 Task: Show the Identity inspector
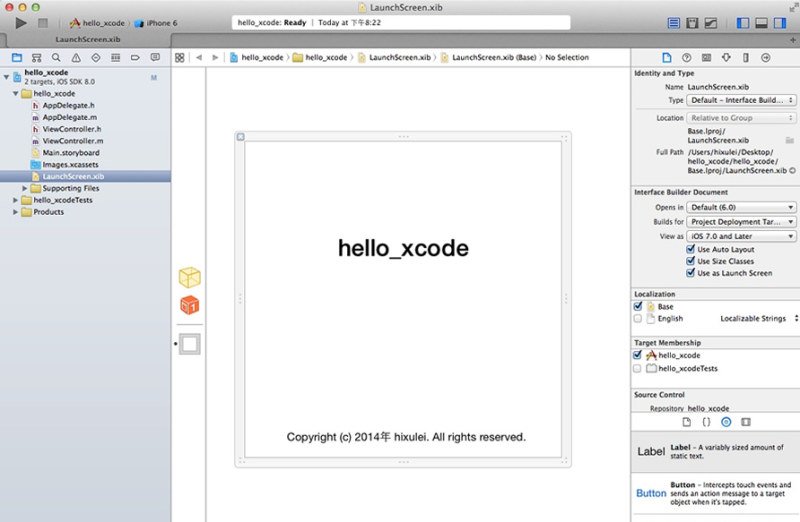click(x=706, y=58)
